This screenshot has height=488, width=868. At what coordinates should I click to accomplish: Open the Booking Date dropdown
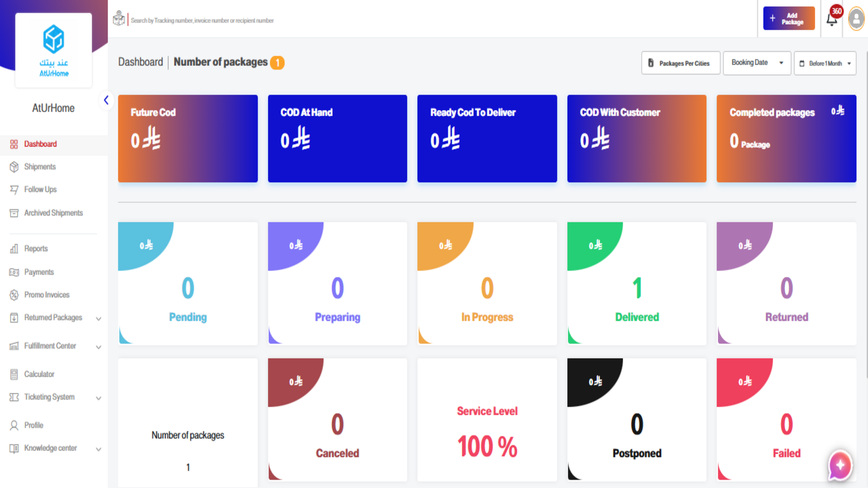pos(757,63)
